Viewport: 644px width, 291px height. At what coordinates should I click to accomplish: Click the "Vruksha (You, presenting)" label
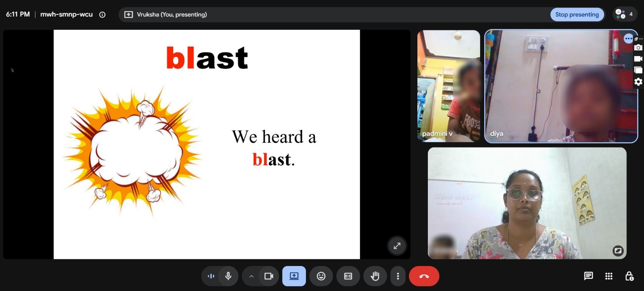[172, 15]
